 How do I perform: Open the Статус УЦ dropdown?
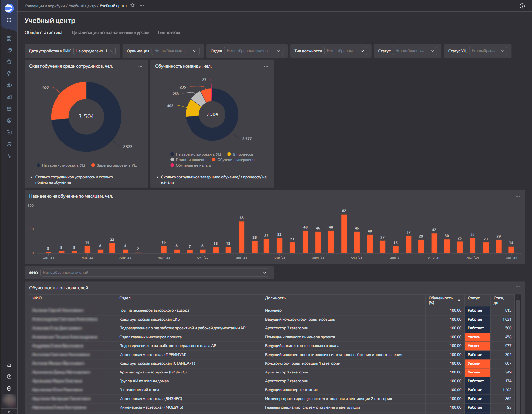pyautogui.click(x=488, y=51)
